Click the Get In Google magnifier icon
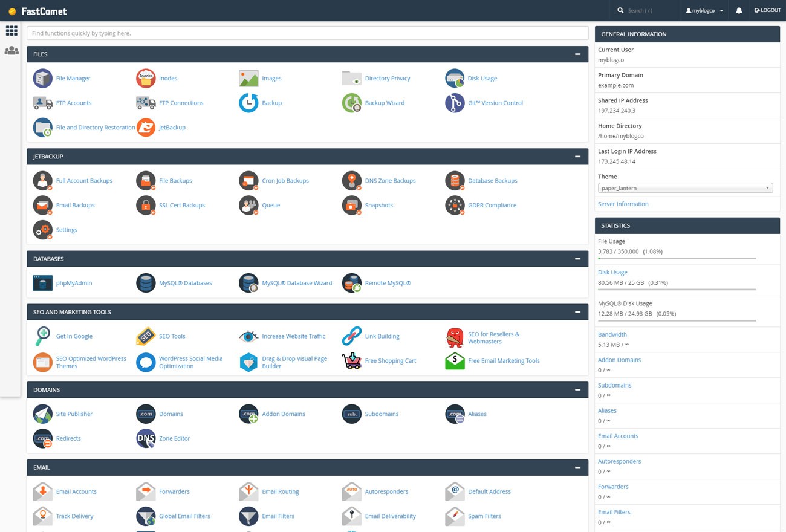This screenshot has width=786, height=532. [42, 336]
